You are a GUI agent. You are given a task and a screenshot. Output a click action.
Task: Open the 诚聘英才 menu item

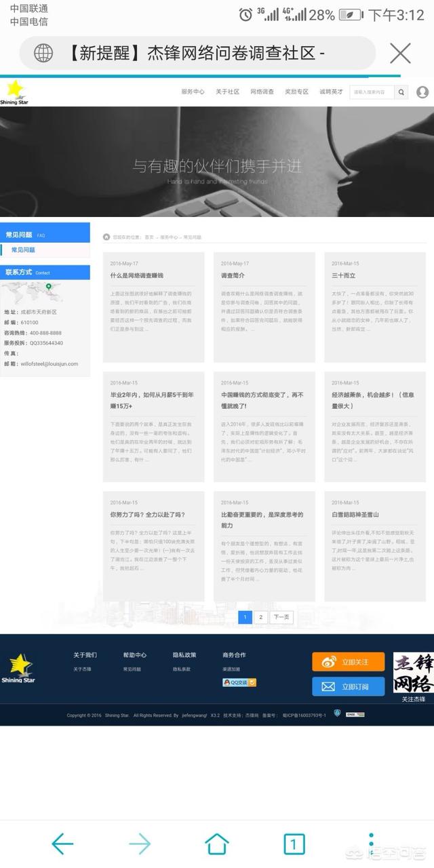pyautogui.click(x=331, y=92)
